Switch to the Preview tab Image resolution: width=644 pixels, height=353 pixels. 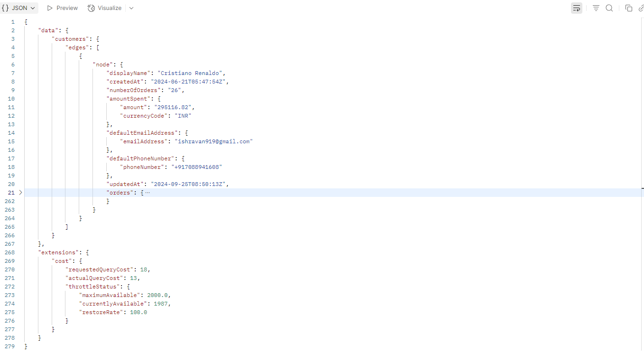click(63, 8)
